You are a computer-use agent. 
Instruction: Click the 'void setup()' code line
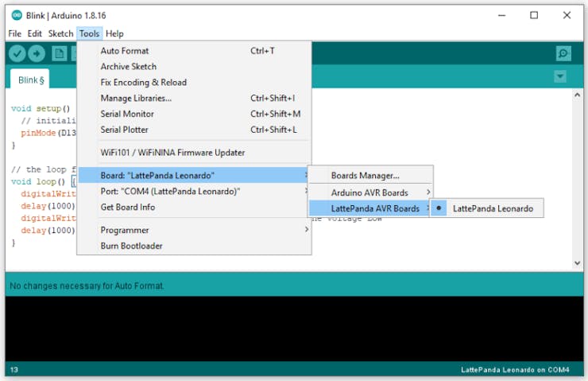(41, 108)
